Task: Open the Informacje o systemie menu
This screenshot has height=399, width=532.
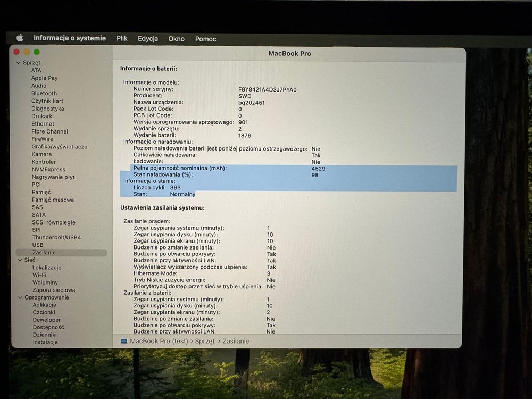Action: click(70, 38)
